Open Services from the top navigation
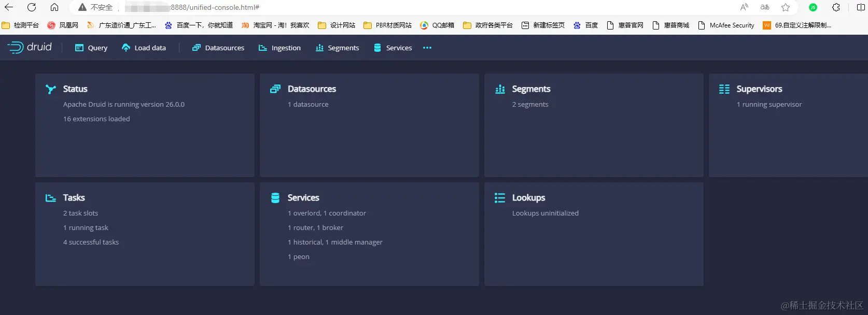The image size is (868, 315). [393, 48]
